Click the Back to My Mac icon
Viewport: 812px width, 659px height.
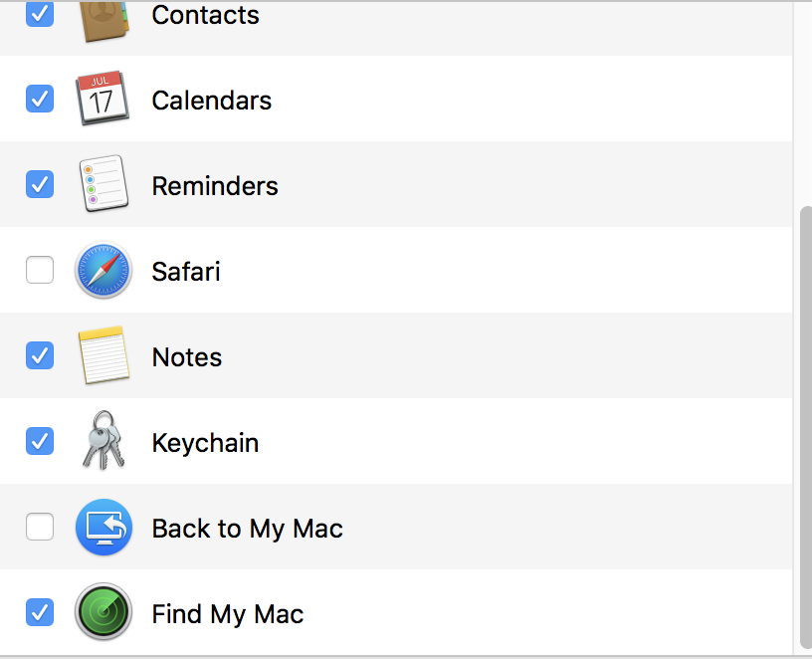click(x=103, y=527)
